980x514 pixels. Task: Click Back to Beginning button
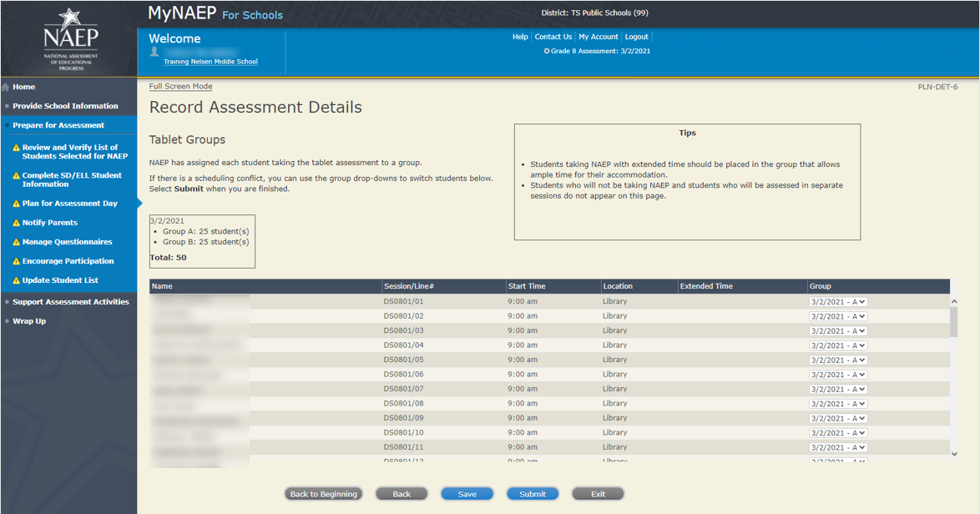[x=323, y=494]
